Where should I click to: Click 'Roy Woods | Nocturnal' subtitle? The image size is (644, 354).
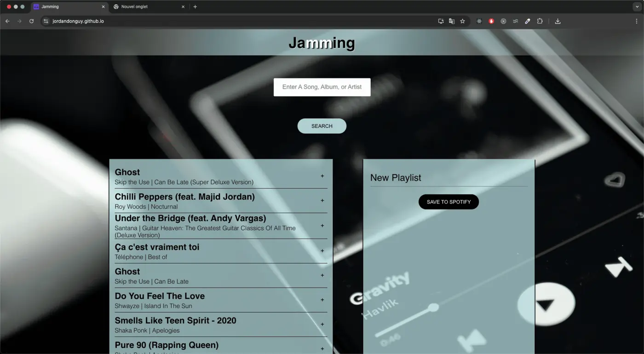click(146, 207)
